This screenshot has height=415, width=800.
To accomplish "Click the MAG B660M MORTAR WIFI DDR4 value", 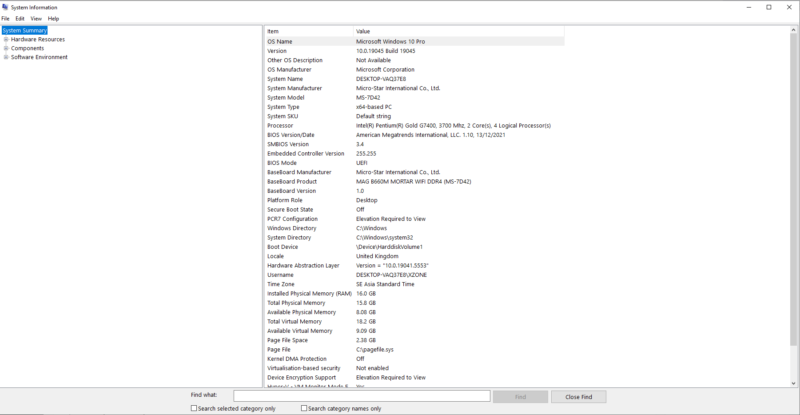I will click(413, 182).
